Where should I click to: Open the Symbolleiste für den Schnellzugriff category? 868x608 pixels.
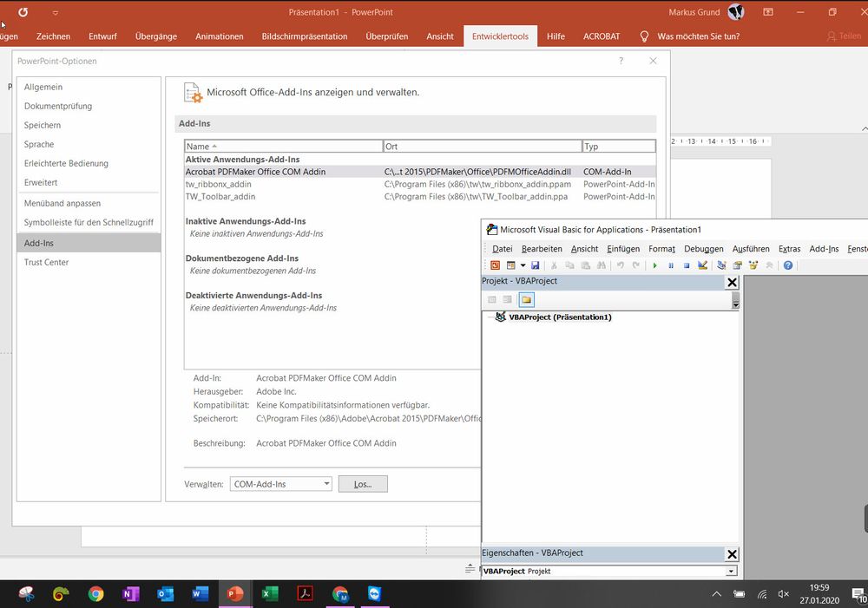89,222
